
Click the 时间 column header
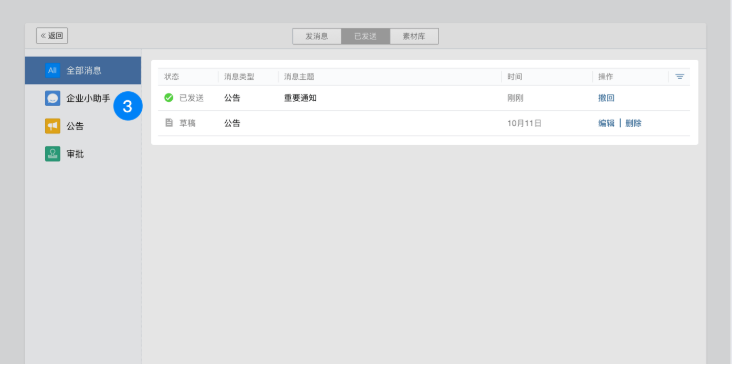pyautogui.click(x=515, y=77)
